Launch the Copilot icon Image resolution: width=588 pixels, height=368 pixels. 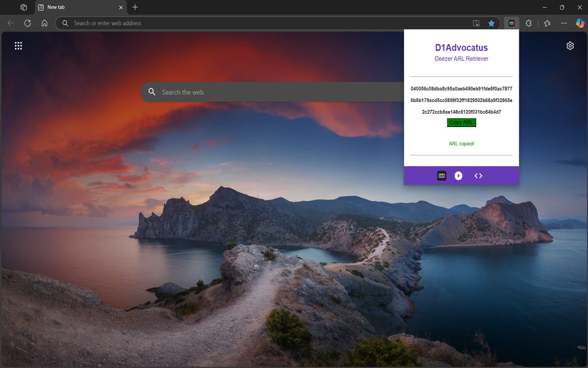tap(580, 23)
